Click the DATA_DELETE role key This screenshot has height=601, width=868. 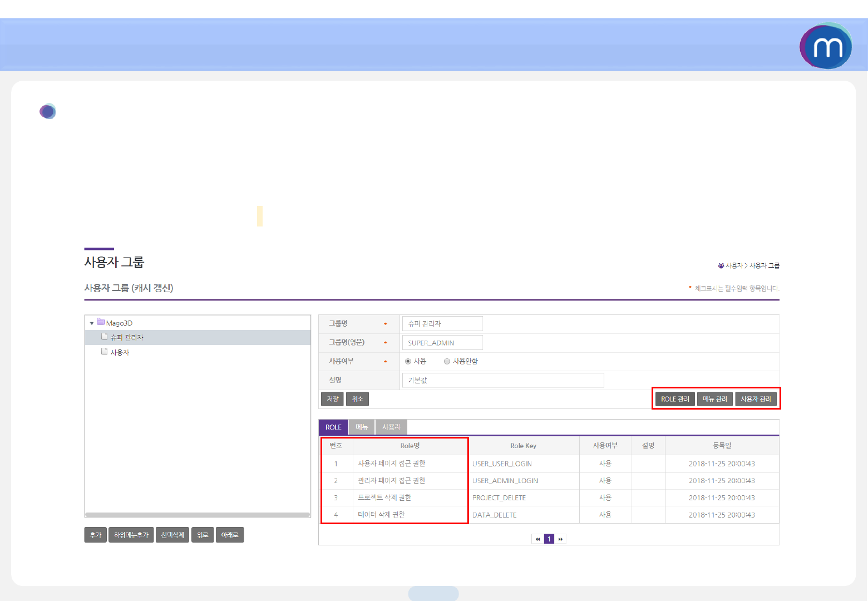click(494, 515)
